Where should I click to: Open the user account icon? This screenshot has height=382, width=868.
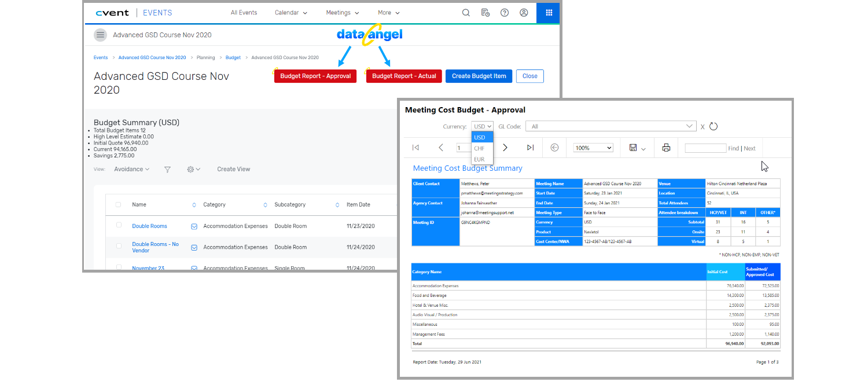click(524, 12)
